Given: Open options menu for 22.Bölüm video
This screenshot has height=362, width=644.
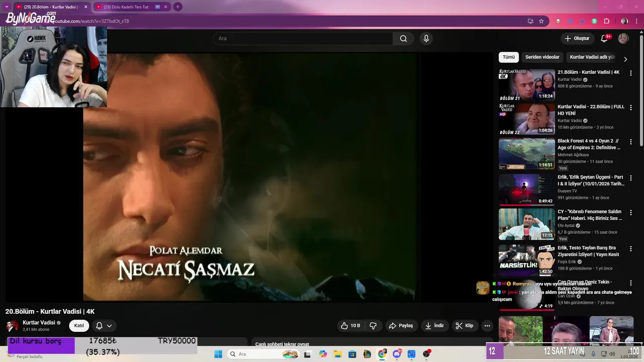Looking at the screenshot, I should tap(631, 107).
